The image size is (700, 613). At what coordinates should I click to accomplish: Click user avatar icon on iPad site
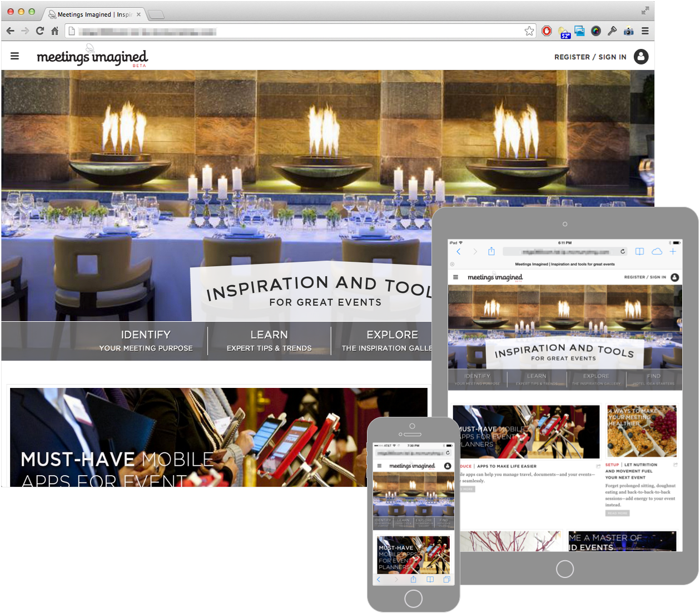674,277
